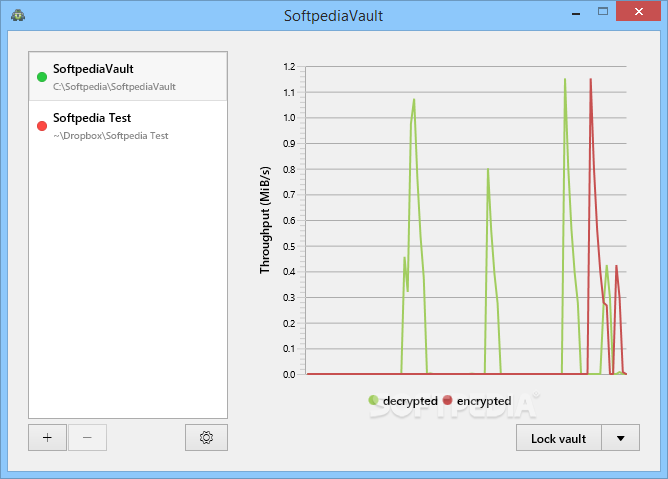Click the 1.2 value on chart axis
This screenshot has height=479, width=668.
click(x=289, y=67)
